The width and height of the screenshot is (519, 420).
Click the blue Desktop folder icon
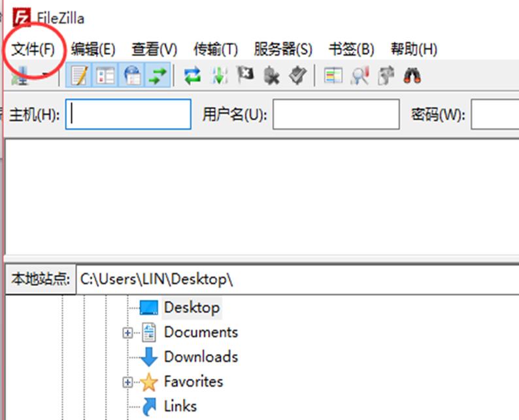click(x=149, y=308)
